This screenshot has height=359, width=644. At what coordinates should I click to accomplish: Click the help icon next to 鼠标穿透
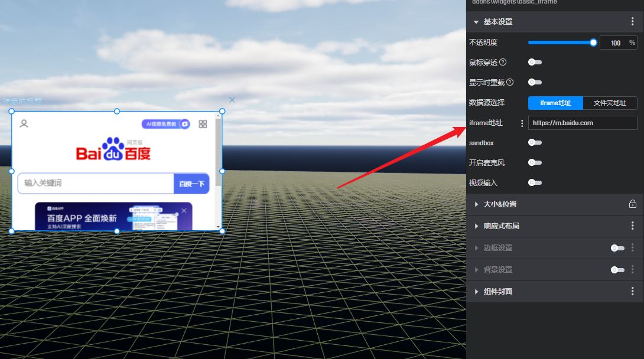pyautogui.click(x=503, y=62)
